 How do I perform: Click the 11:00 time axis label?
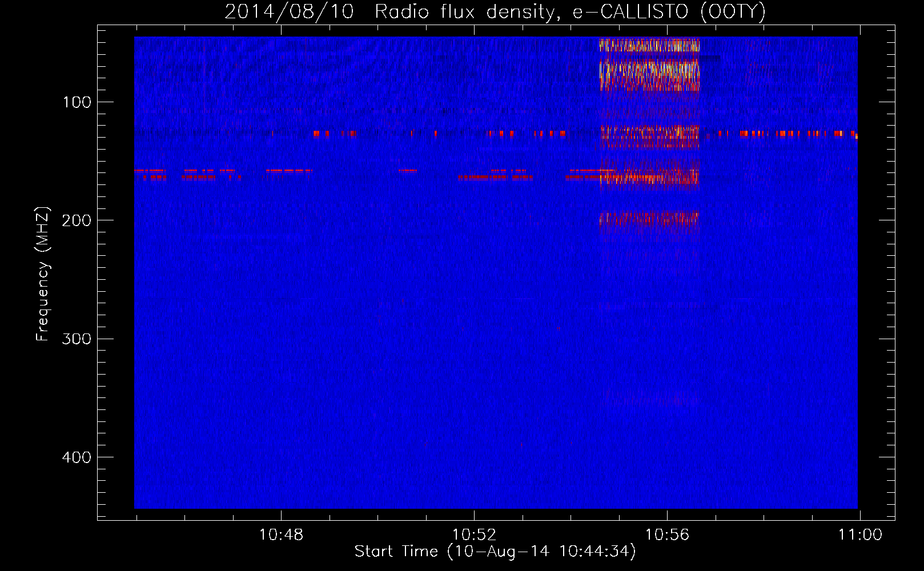pos(860,535)
